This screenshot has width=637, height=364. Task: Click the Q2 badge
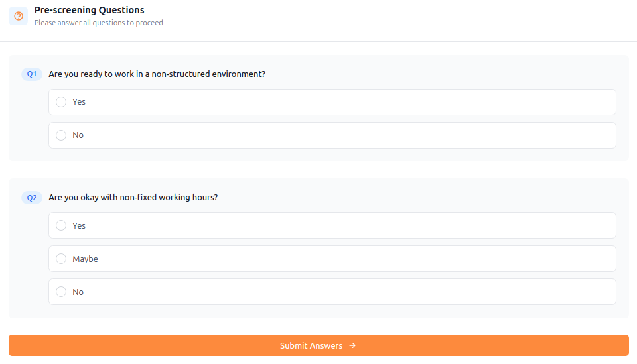32,198
